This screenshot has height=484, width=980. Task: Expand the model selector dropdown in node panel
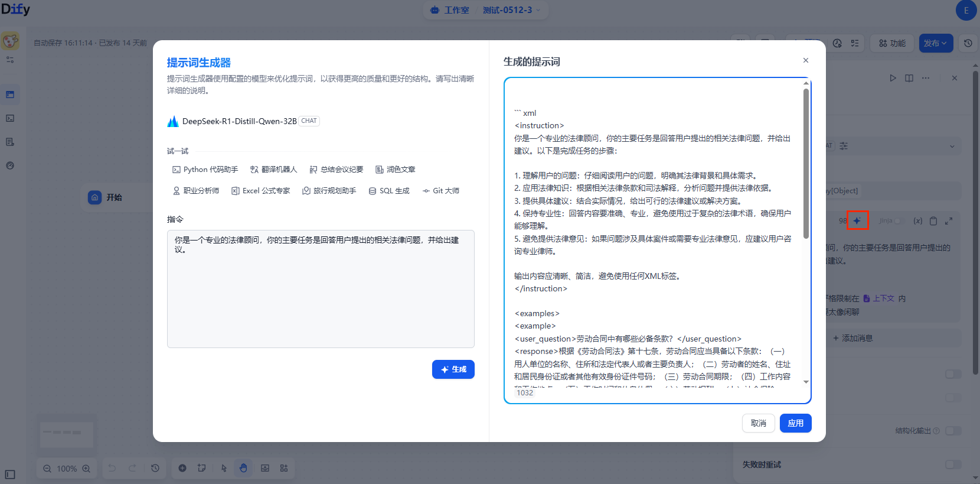click(952, 147)
